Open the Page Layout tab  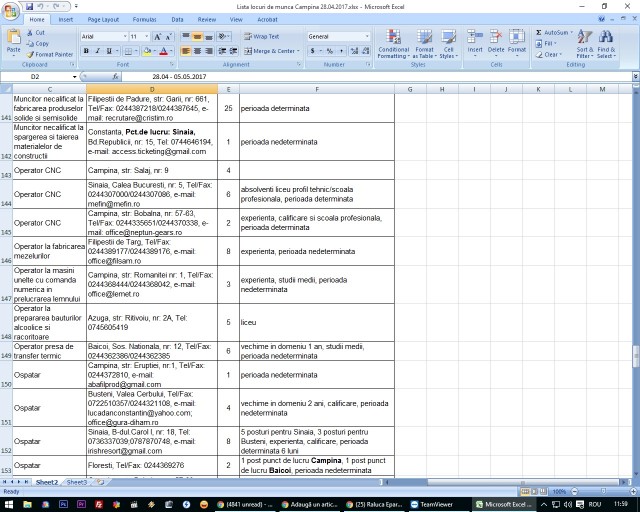click(103, 19)
